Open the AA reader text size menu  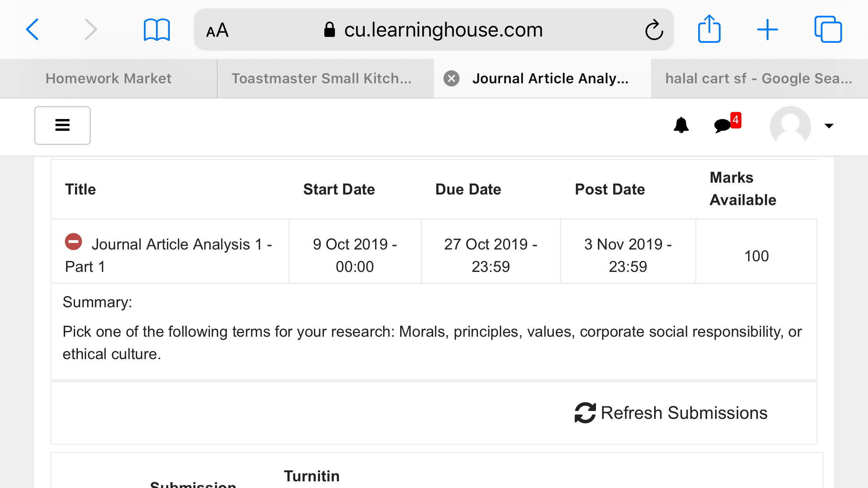pyautogui.click(x=217, y=30)
